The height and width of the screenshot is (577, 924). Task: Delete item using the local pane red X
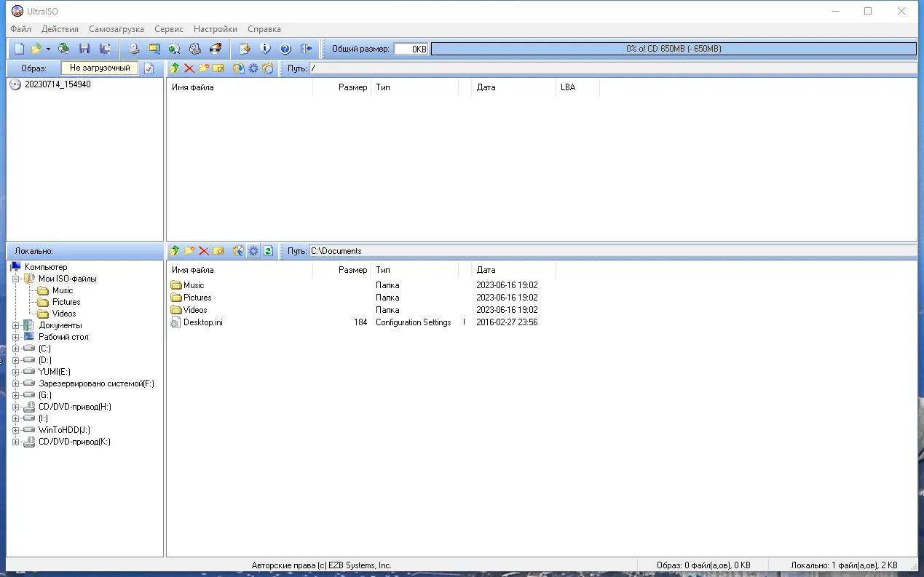tap(204, 250)
